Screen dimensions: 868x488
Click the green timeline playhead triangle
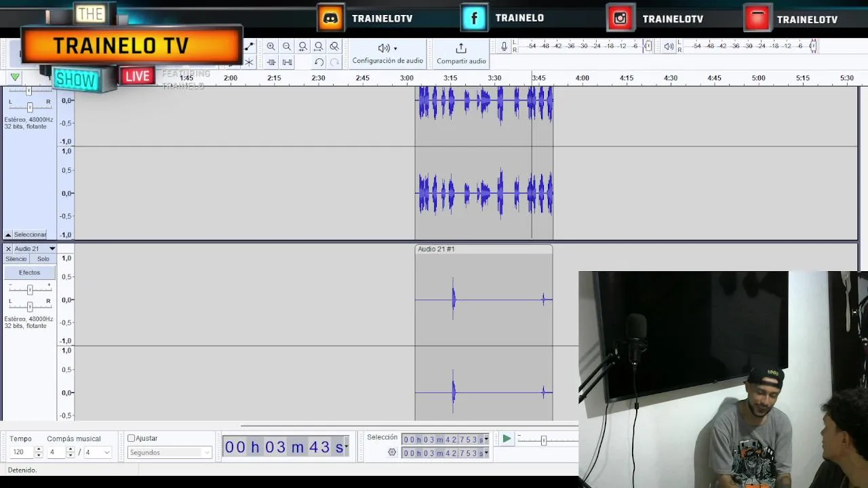click(x=15, y=77)
